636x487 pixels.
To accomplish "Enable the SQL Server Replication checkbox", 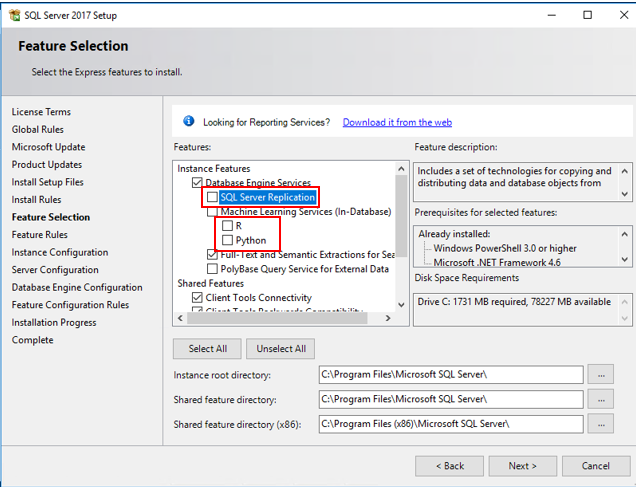I will pos(212,198).
